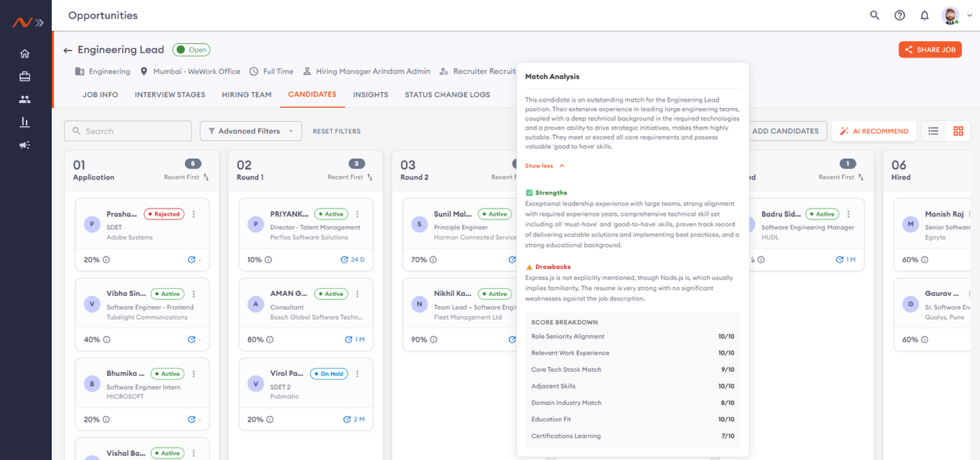Screen dimensions: 980x460
Task: Open the people candidates icon in sidebar
Action: [25, 99]
